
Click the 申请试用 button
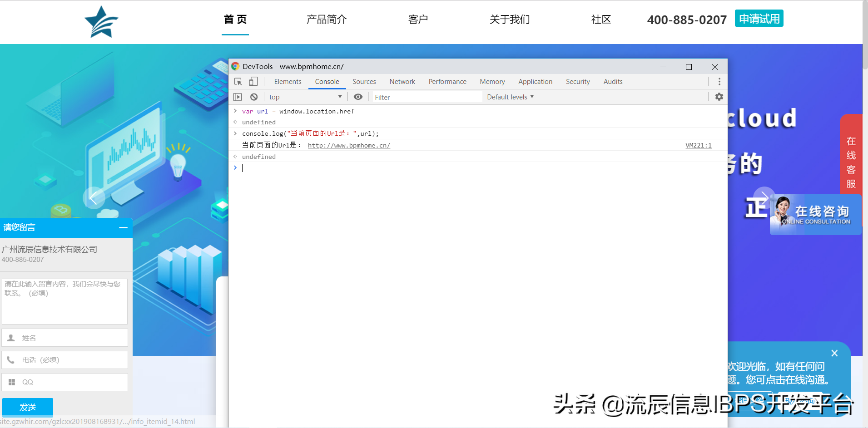click(x=759, y=19)
